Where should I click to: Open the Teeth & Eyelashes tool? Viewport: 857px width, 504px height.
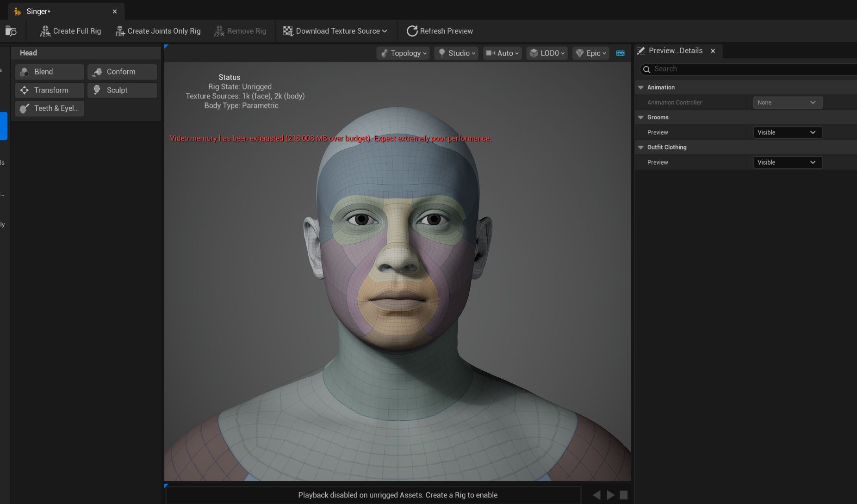coord(49,108)
